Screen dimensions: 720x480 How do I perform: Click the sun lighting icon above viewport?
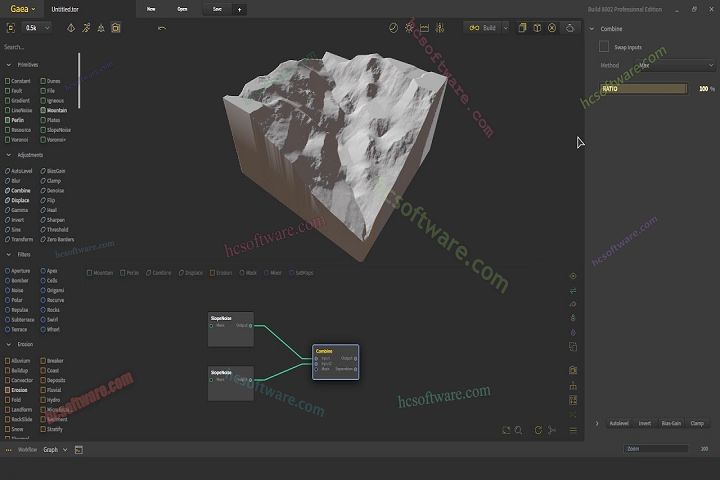tap(409, 28)
